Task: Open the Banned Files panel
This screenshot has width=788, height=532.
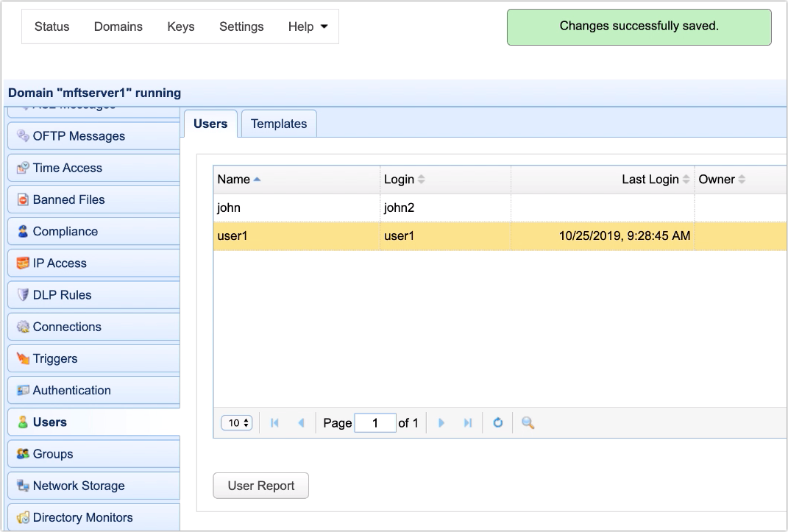Action: pos(68,199)
